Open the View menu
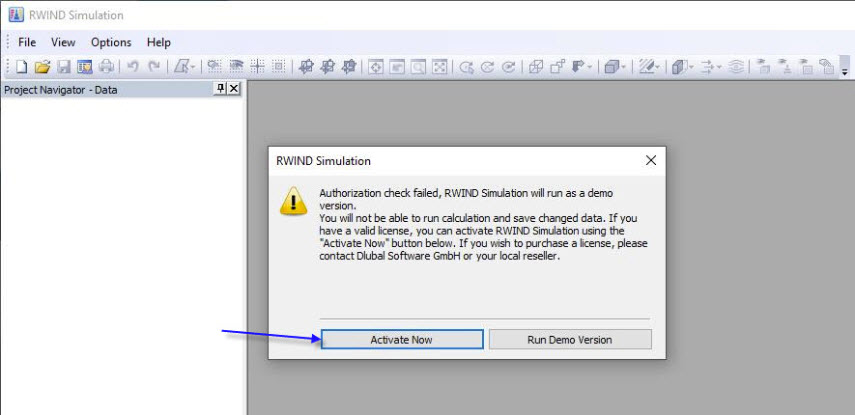Screen dimensions: 855x415 tap(63, 42)
